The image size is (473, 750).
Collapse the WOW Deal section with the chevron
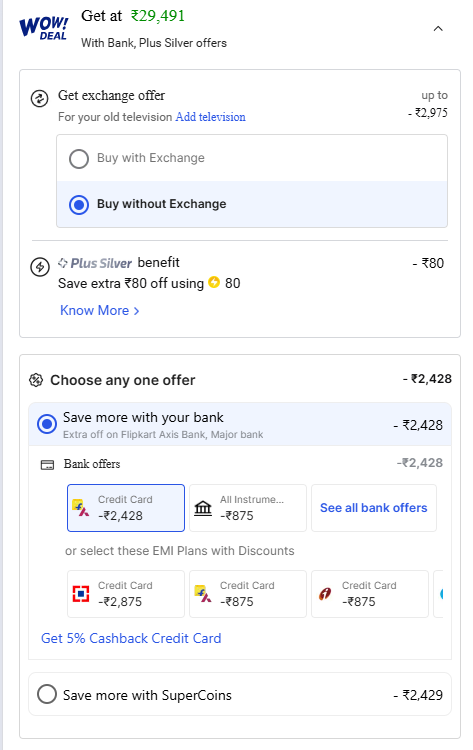pos(438,29)
